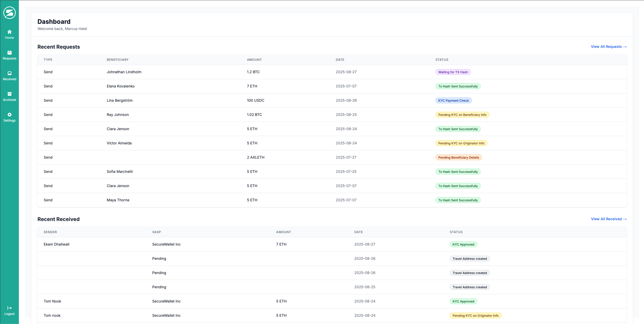Open the Received sidebar icon
Viewport: 644px width, 324px height.
(x=9, y=73)
